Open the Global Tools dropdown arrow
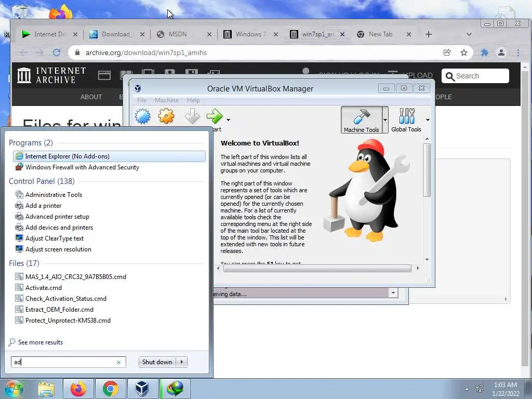Viewport: 532px width, 399px height. [428, 120]
